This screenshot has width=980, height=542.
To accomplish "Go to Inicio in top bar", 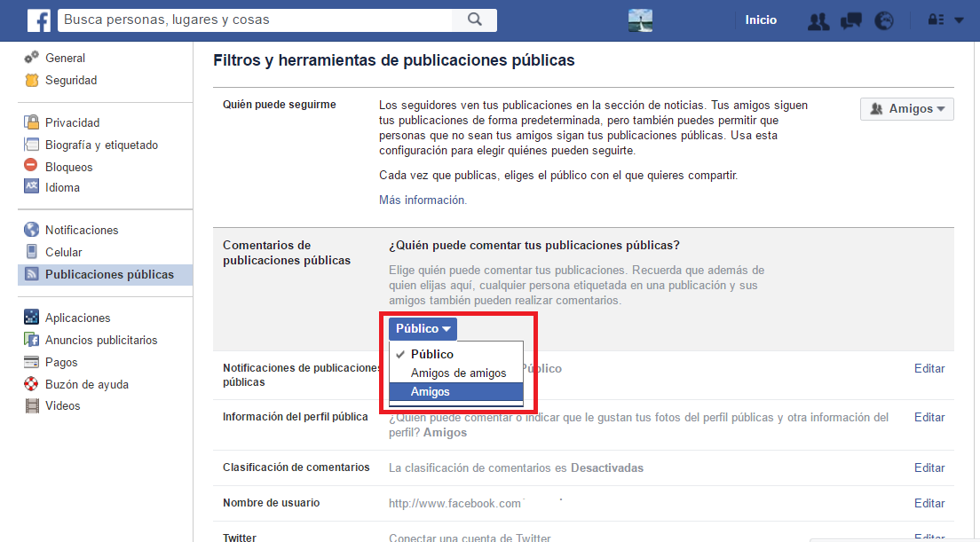I will pyautogui.click(x=761, y=20).
